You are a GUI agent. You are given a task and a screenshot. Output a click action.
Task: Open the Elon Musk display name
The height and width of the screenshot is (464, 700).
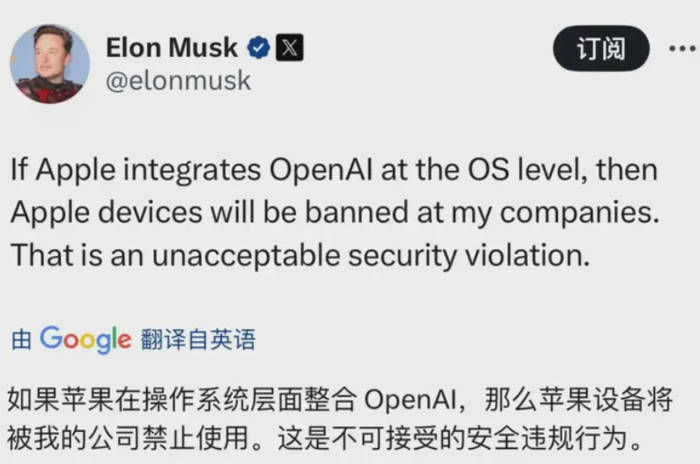click(x=171, y=47)
